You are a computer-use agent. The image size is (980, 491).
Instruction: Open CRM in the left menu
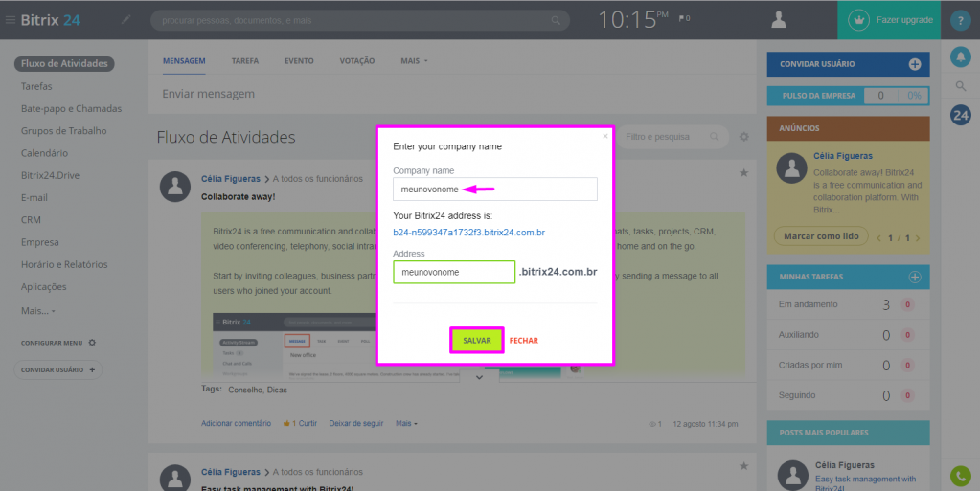click(x=31, y=220)
